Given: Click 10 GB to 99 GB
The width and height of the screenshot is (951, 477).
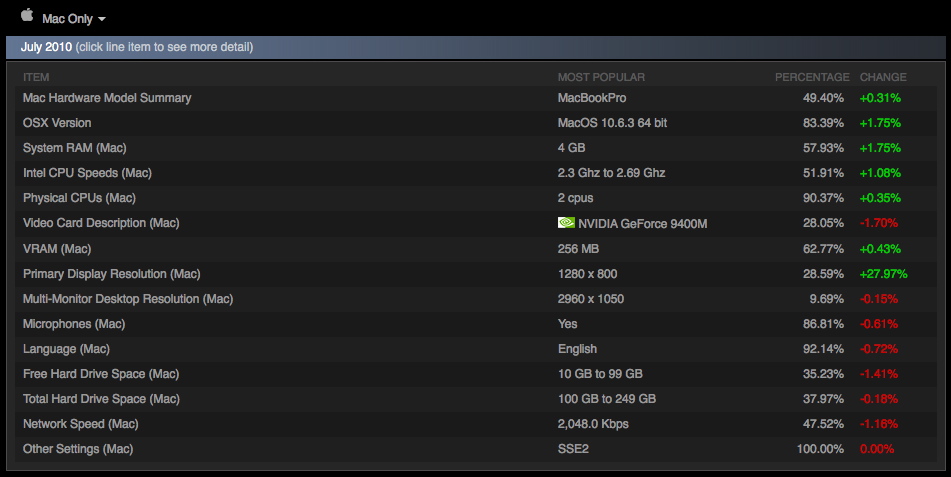Looking at the screenshot, I should tap(600, 374).
